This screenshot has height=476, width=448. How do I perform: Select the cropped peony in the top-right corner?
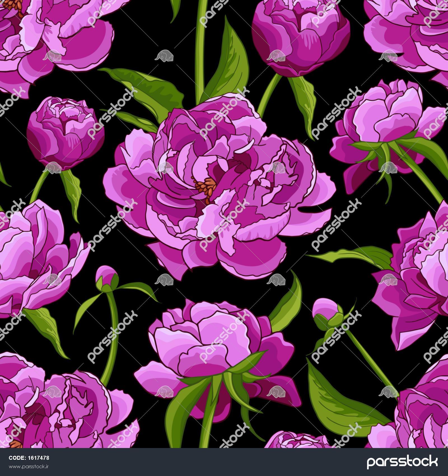(409, 34)
